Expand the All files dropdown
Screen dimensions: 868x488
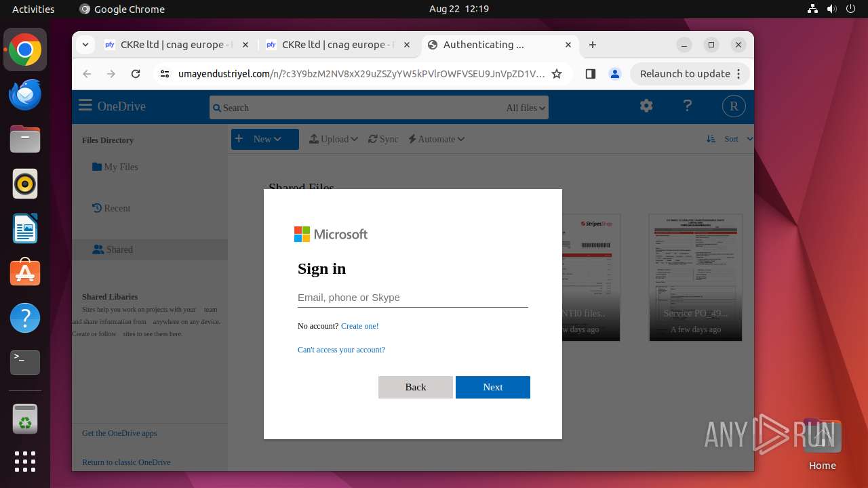[526, 108]
